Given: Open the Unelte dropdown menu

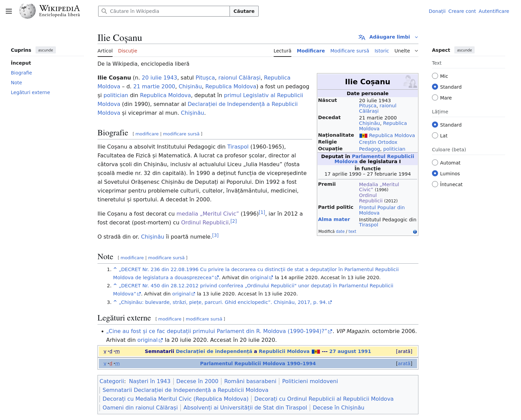Looking at the screenshot, I should pyautogui.click(x=406, y=51).
